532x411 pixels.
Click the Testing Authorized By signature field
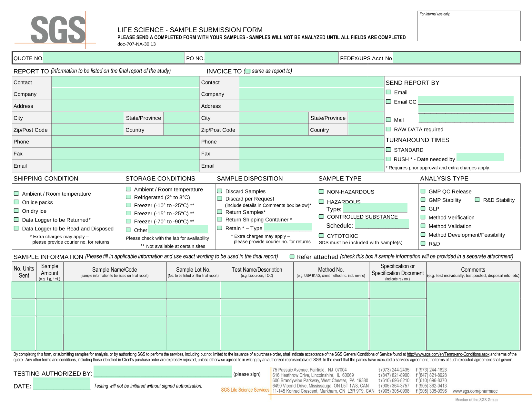[163, 371]
